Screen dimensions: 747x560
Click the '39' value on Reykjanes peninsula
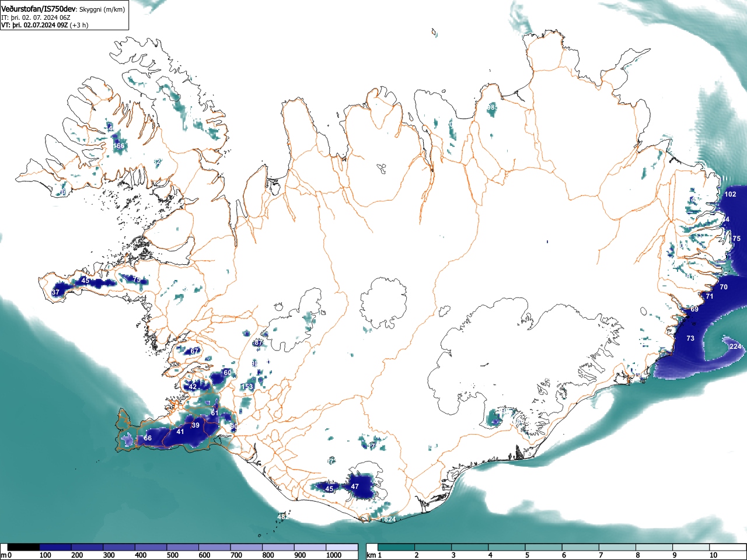(x=196, y=425)
